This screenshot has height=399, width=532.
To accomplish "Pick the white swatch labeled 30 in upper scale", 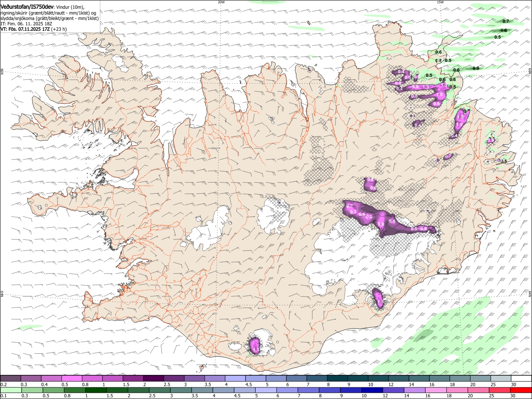I will (522, 379).
